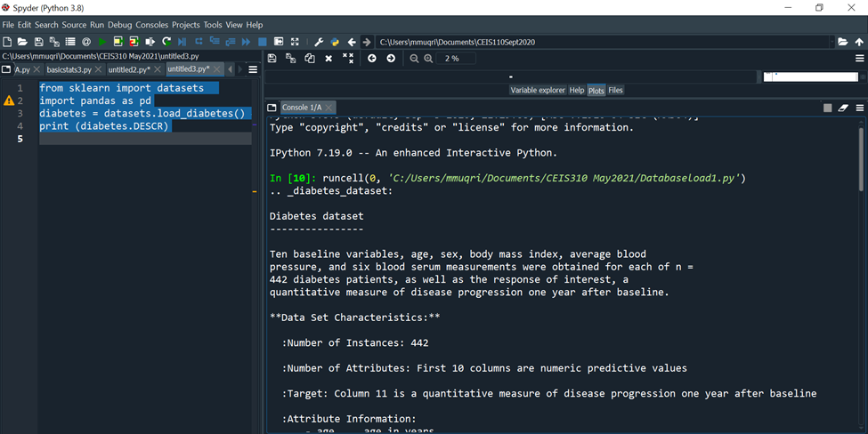The height and width of the screenshot is (434, 868).
Task: Open the File menu
Action: click(8, 25)
